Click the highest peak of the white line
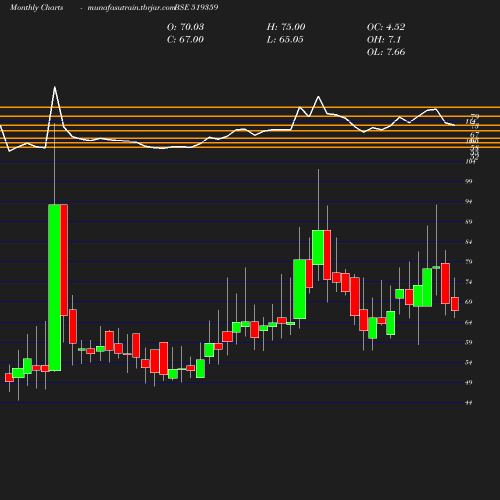500x500 pixels. click(x=55, y=87)
